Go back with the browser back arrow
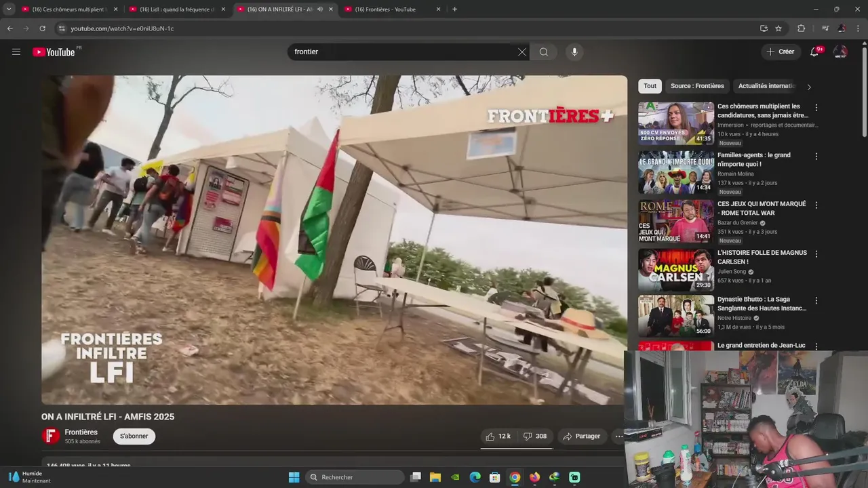The height and width of the screenshot is (488, 868). click(10, 28)
